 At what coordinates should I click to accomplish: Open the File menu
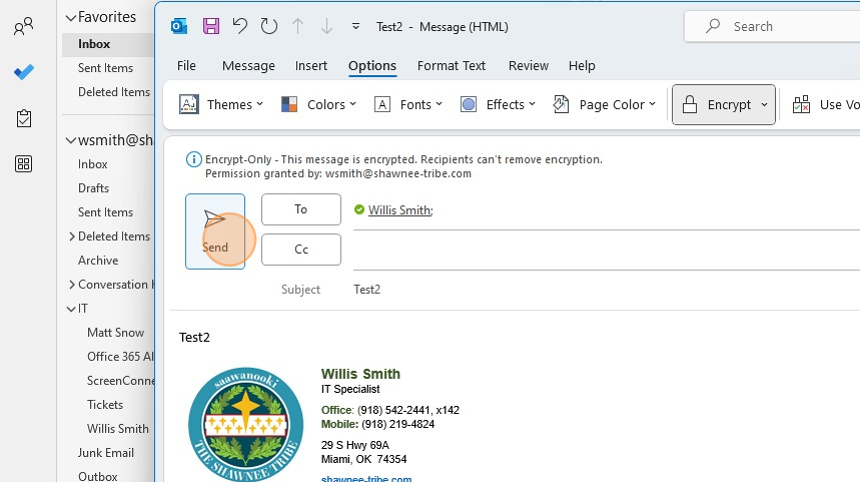pyautogui.click(x=186, y=66)
